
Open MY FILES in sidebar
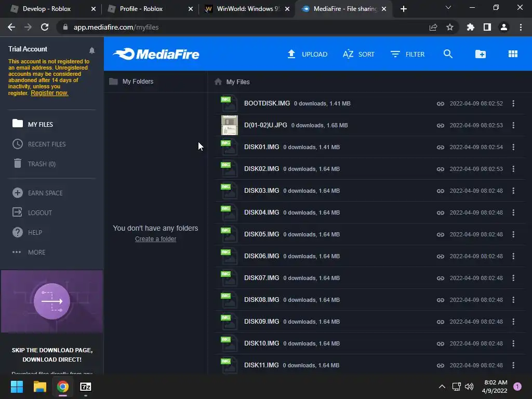coord(33,124)
